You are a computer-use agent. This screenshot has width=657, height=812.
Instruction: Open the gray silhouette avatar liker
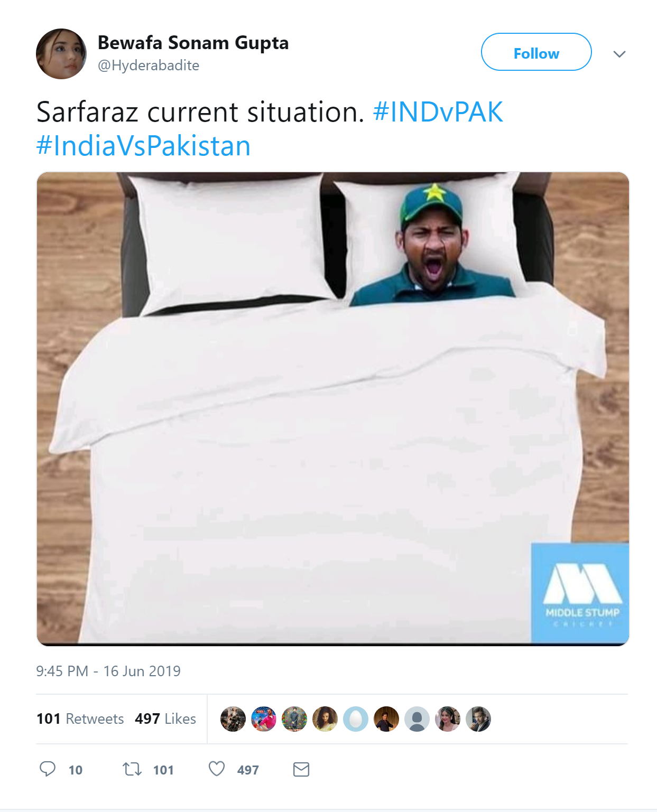coord(417,719)
